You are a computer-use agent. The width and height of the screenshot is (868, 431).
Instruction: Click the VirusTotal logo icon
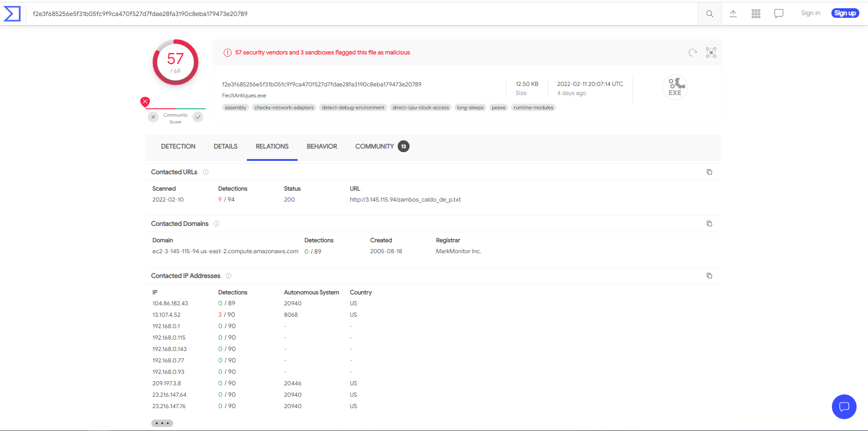pos(12,14)
